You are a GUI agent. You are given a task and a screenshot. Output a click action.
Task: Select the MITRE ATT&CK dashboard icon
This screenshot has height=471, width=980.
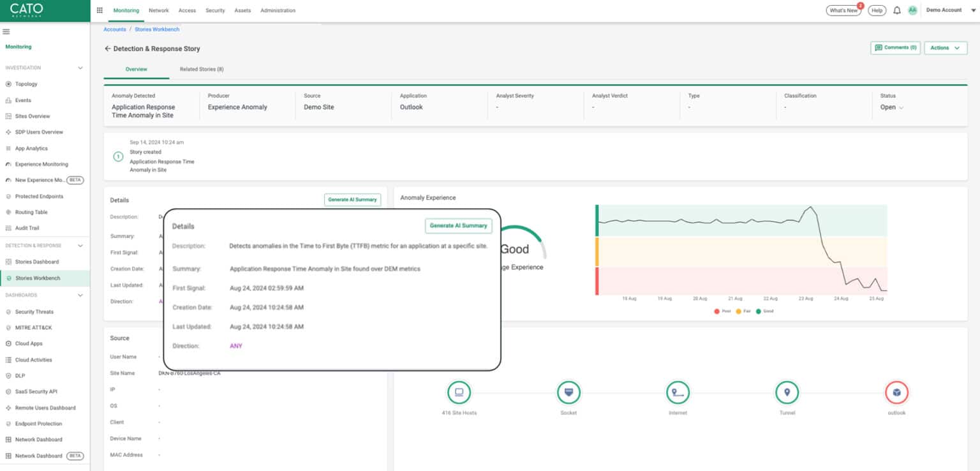[x=8, y=327]
